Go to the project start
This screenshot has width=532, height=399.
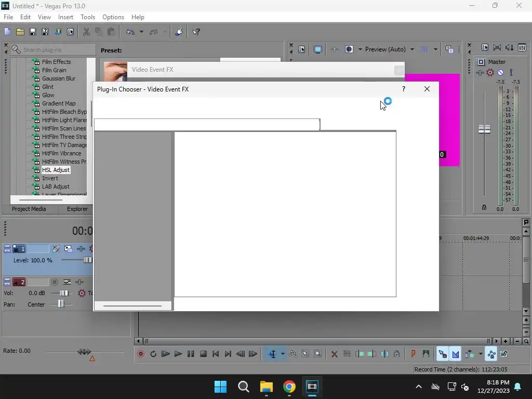(216, 354)
